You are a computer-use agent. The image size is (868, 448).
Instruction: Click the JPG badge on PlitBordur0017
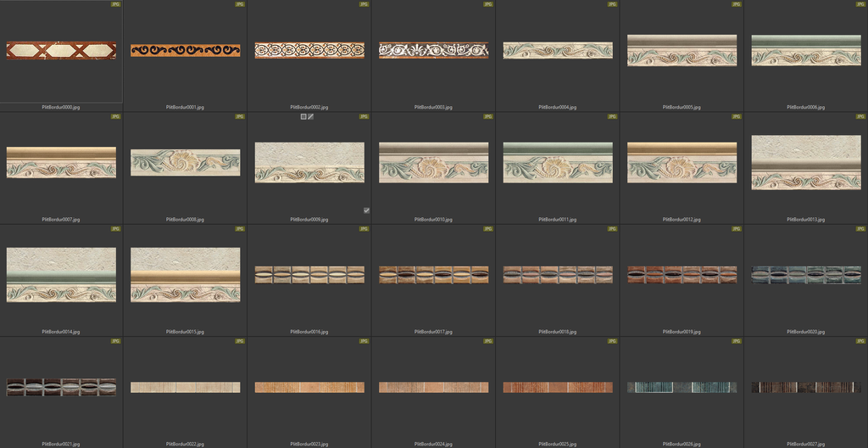[x=488, y=229]
